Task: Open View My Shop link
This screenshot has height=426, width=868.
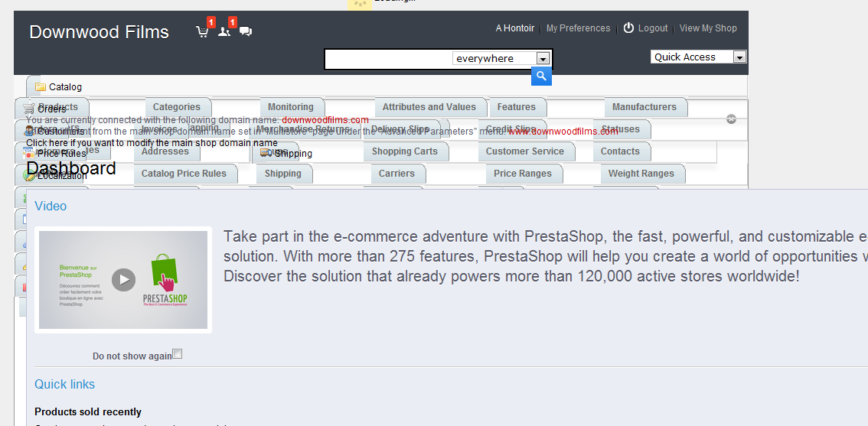Action: coord(708,28)
